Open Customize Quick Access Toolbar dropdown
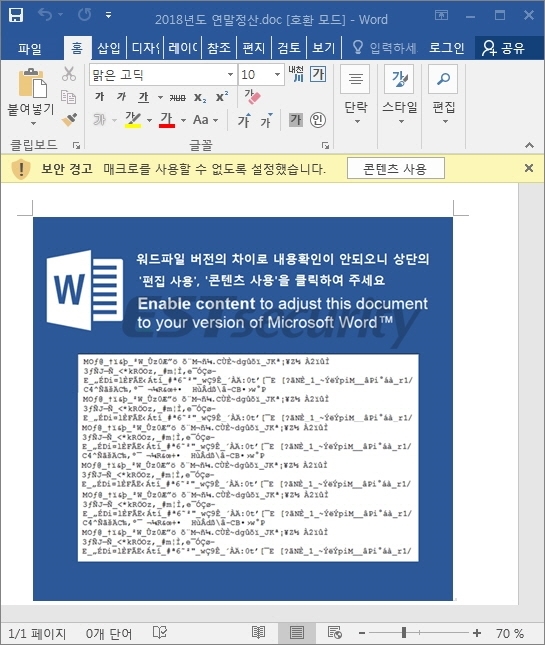The height and width of the screenshot is (645, 545). click(x=108, y=15)
